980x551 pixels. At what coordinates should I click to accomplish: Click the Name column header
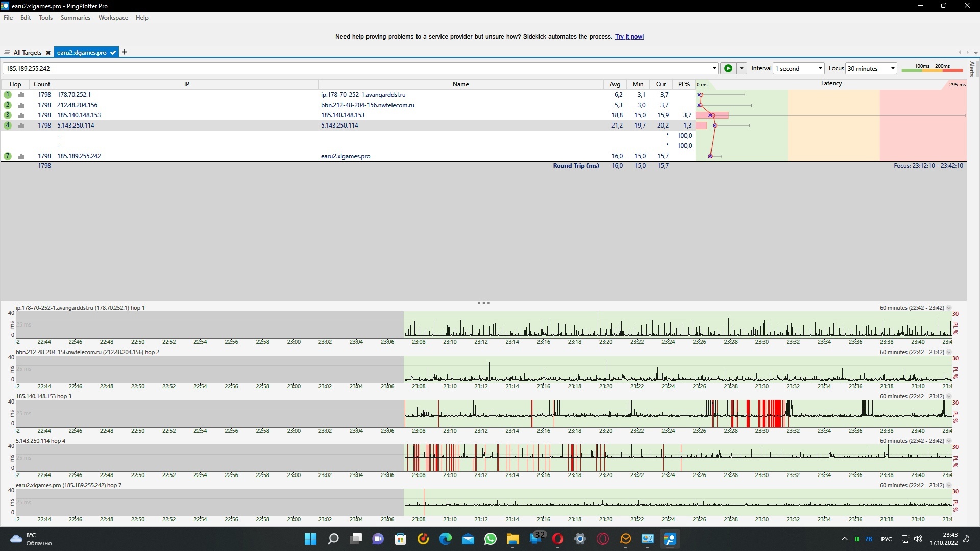461,84
